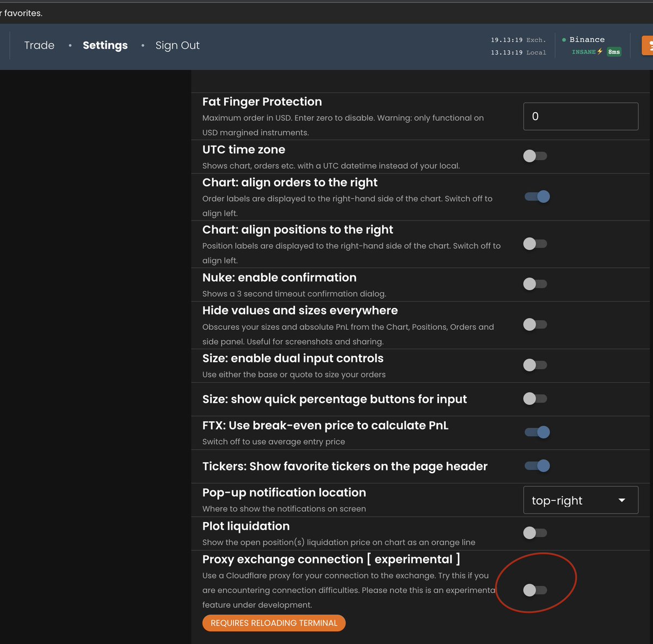
Task: Click the orange icon in the top-right corner
Action: 649,45
